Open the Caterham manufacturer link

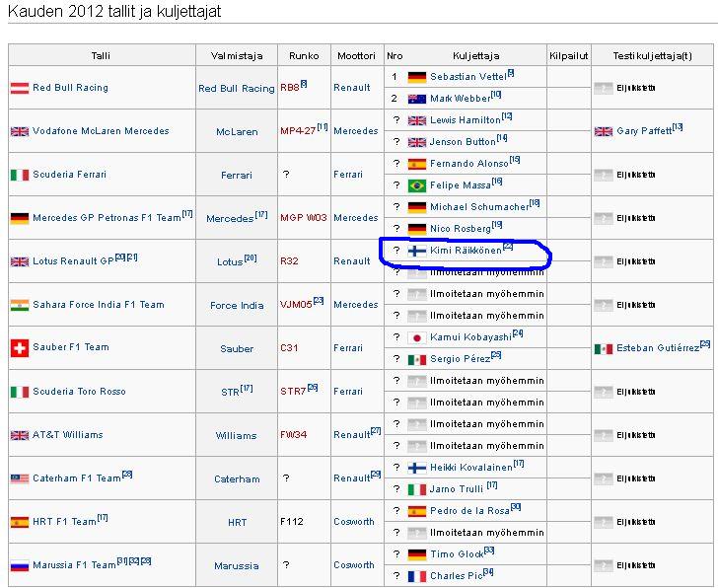(237, 479)
